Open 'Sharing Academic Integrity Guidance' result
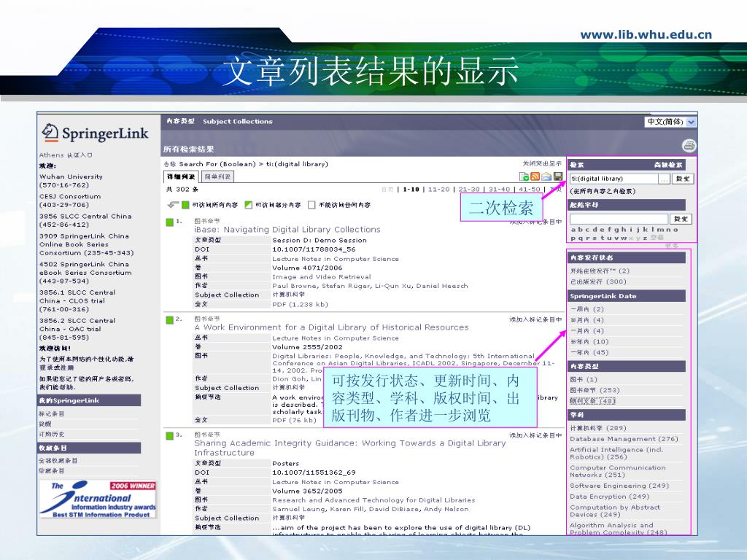 point(349,448)
